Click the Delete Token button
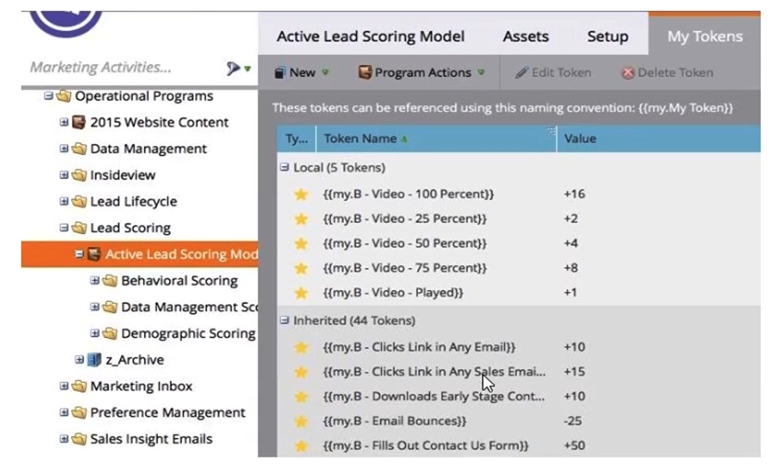 pyautogui.click(x=667, y=73)
